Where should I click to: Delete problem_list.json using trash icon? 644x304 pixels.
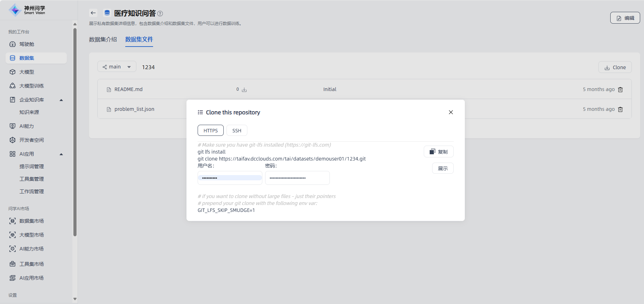point(620,109)
